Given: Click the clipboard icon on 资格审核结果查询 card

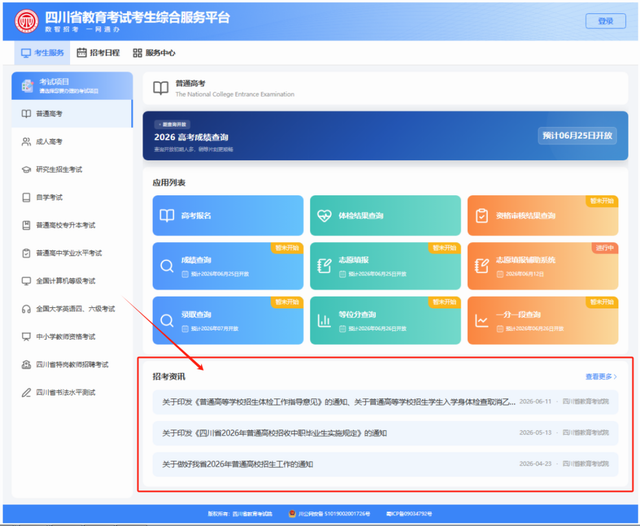Looking at the screenshot, I should pyautogui.click(x=482, y=215).
